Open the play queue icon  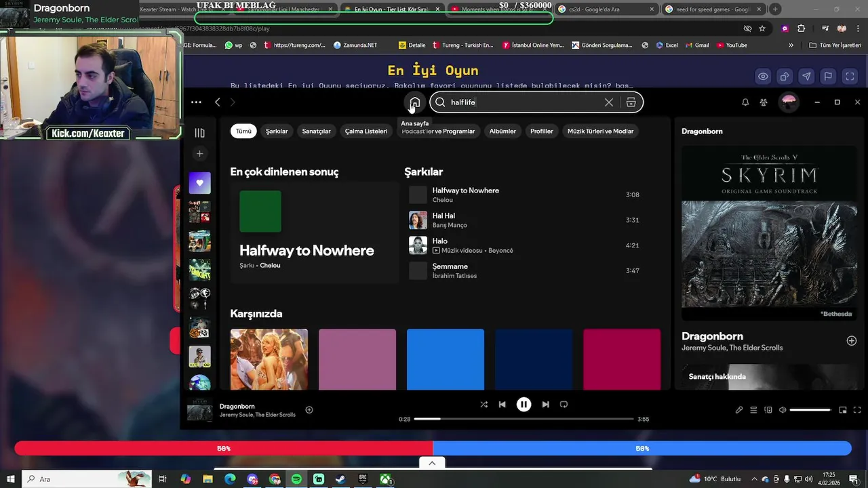(x=753, y=410)
